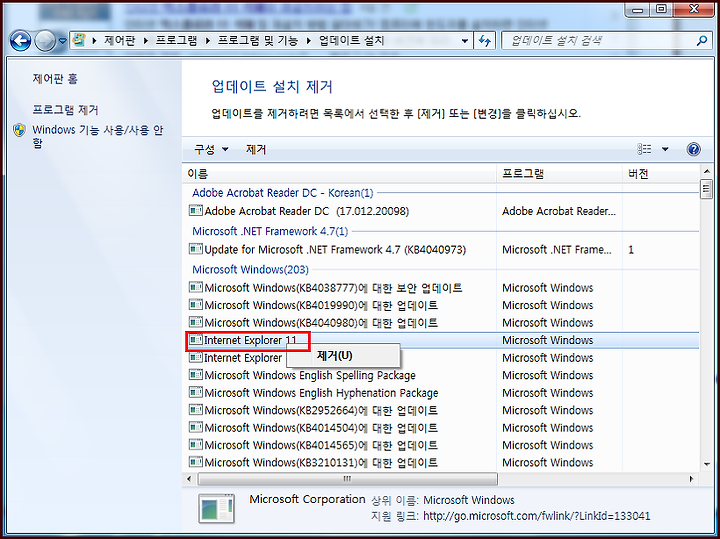Click the icon of the KB4040973 update row
The width and height of the screenshot is (720, 539).
click(196, 249)
